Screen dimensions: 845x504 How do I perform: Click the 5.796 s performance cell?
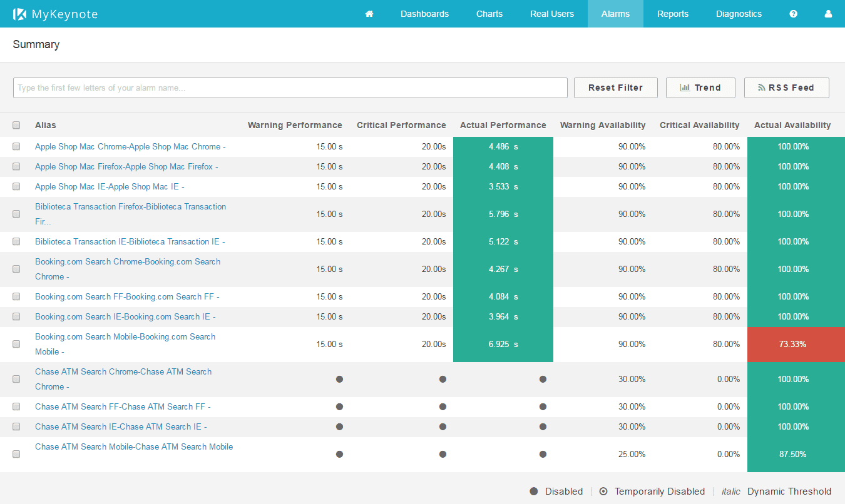click(503, 214)
